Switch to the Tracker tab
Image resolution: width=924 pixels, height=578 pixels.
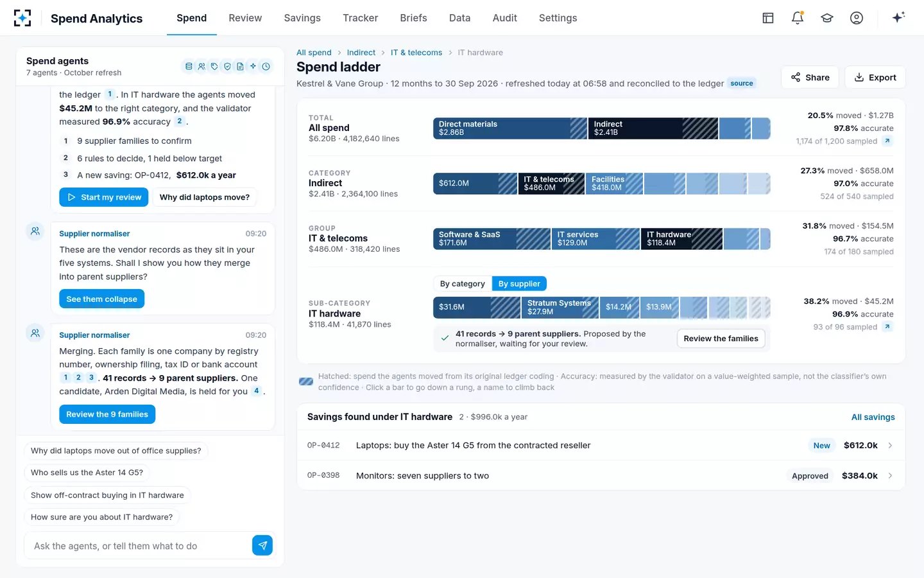tap(361, 18)
